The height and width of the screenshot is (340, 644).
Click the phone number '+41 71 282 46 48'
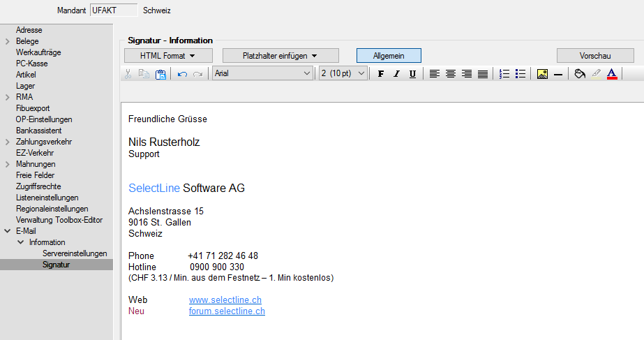(x=223, y=256)
